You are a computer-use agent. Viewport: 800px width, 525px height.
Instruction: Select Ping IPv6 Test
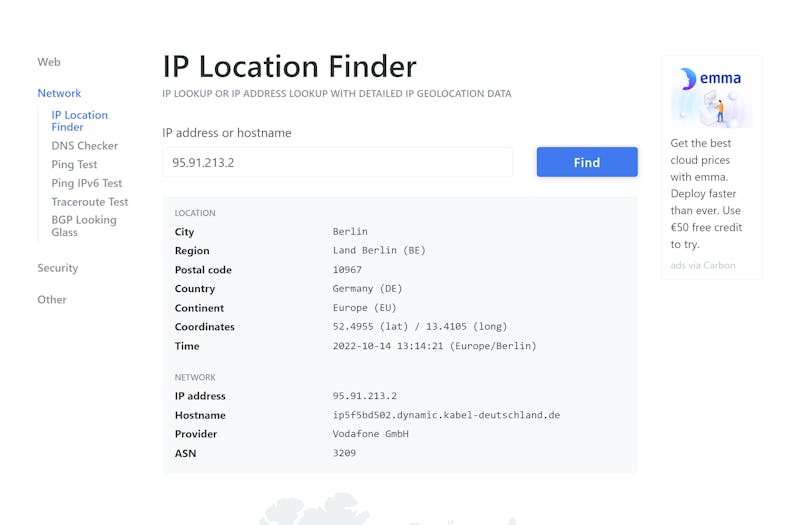[x=87, y=183]
